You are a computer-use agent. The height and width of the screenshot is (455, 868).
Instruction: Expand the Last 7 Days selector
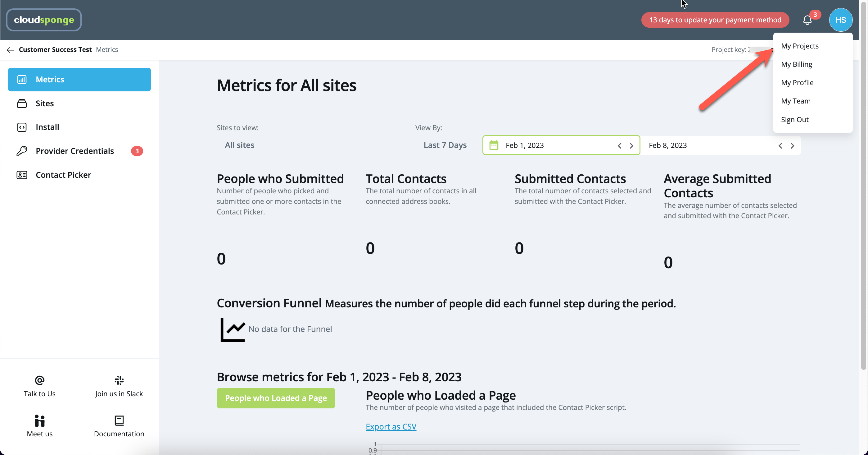coord(445,145)
